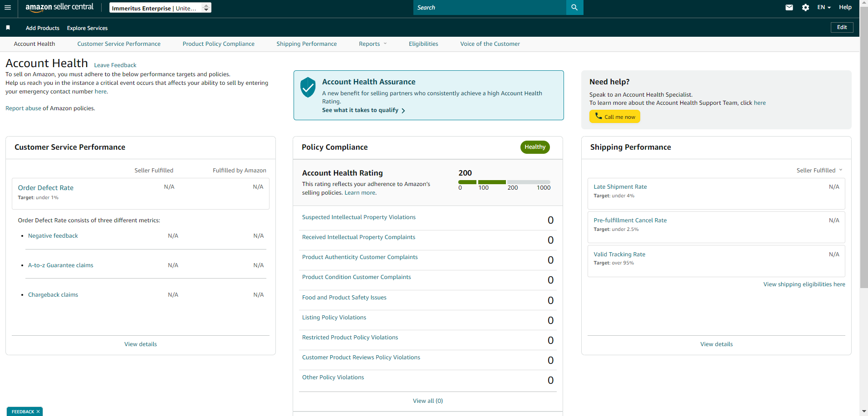Open the hamburger navigation menu

coord(8,7)
